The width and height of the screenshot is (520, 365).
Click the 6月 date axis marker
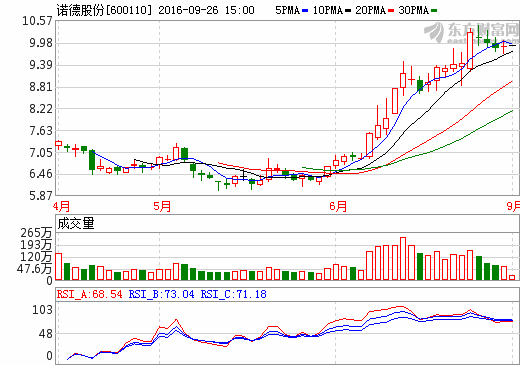(x=338, y=206)
